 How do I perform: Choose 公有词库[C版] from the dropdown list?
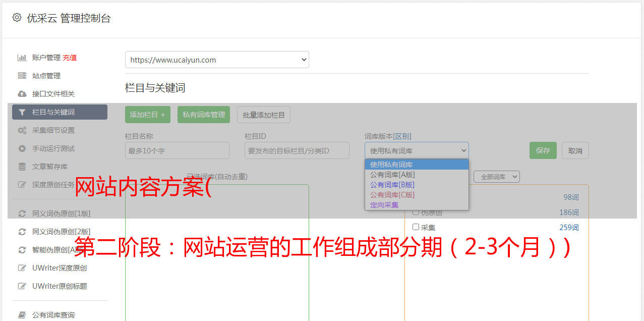pos(417,195)
